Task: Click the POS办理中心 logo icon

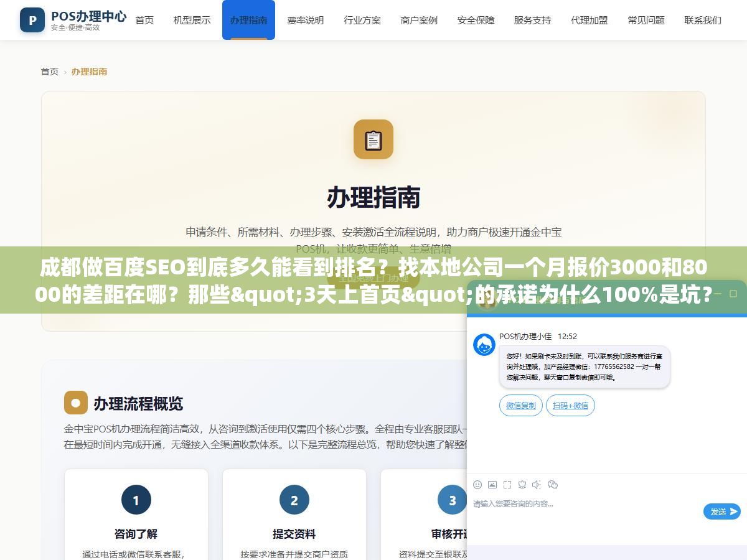Action: [x=32, y=20]
